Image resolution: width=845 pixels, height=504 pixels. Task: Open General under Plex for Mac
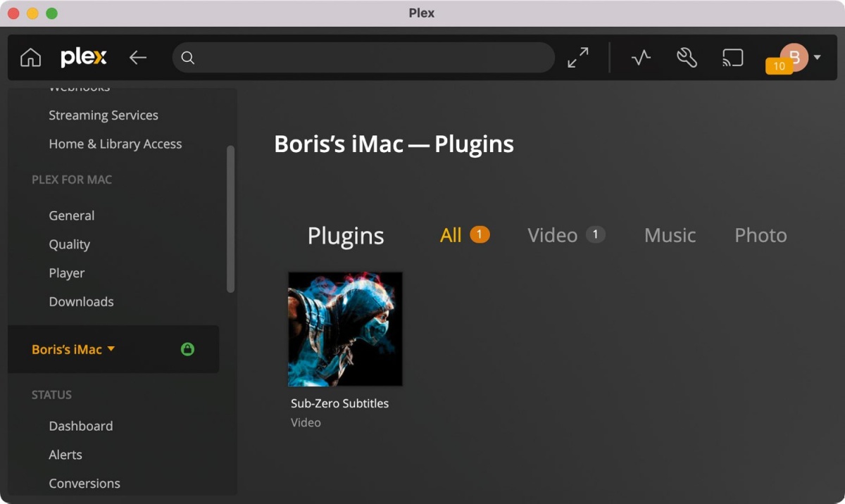72,215
